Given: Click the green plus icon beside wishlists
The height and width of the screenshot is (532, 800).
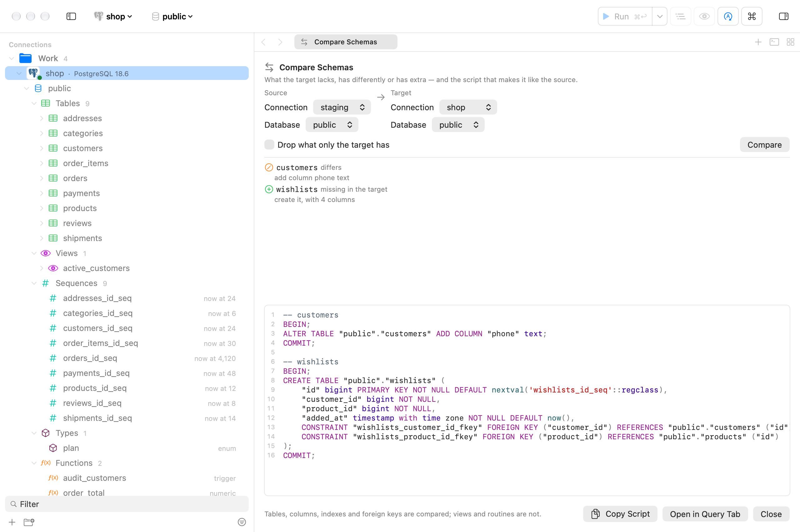Looking at the screenshot, I should pos(268,189).
